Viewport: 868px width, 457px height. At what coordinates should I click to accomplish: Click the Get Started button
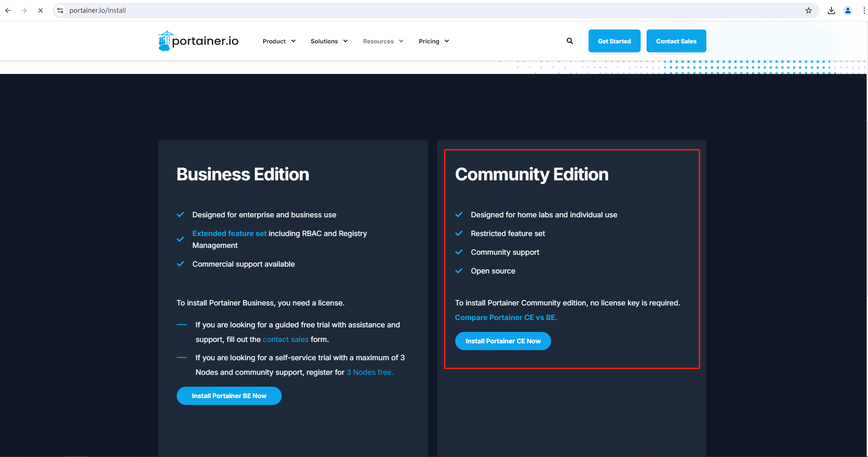(x=615, y=41)
